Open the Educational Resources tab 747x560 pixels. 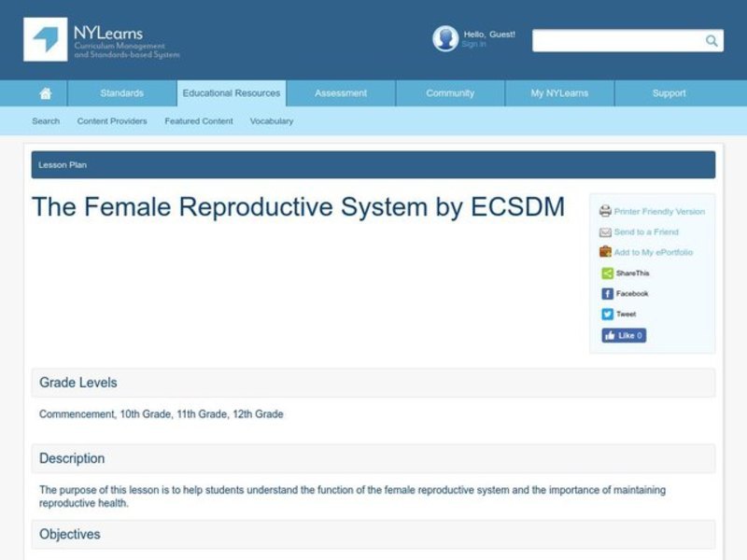click(x=231, y=92)
